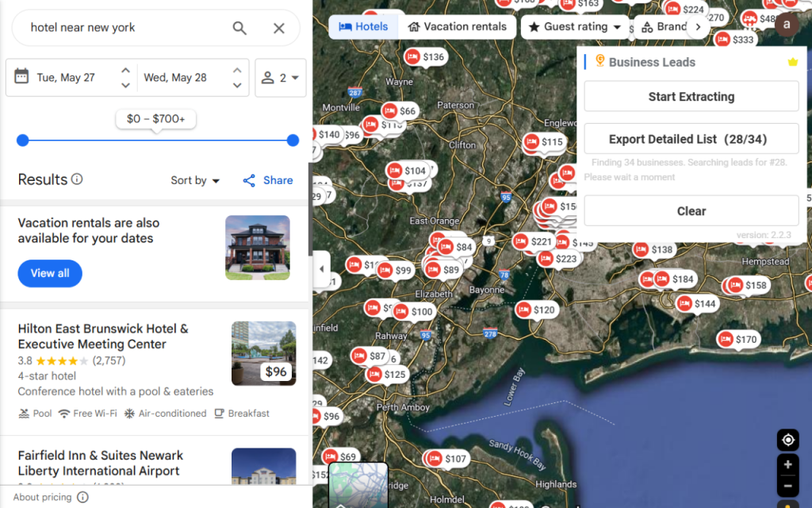This screenshot has width=812, height=508.
Task: Open the Sort by dropdown
Action: pos(195,180)
